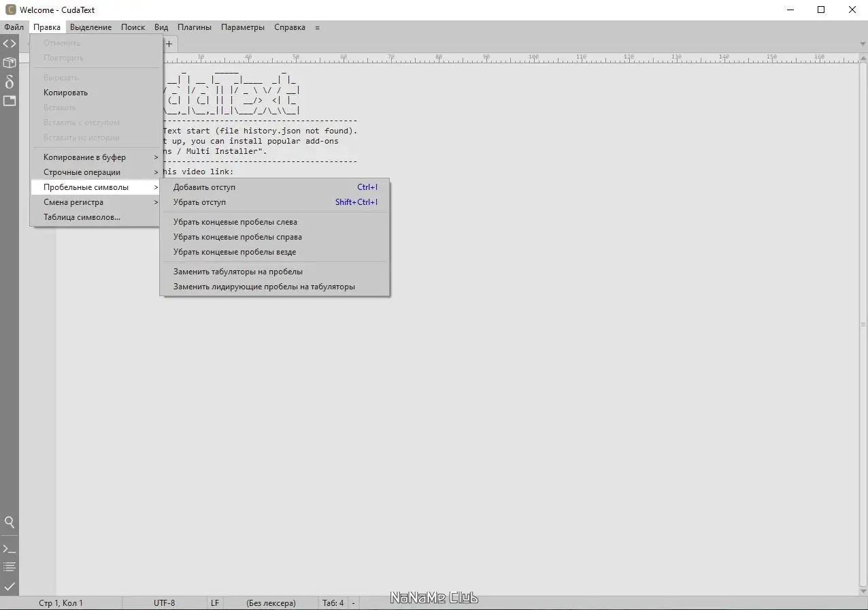Add a new tab with plus button
The width and height of the screenshot is (868, 610).
[169, 44]
